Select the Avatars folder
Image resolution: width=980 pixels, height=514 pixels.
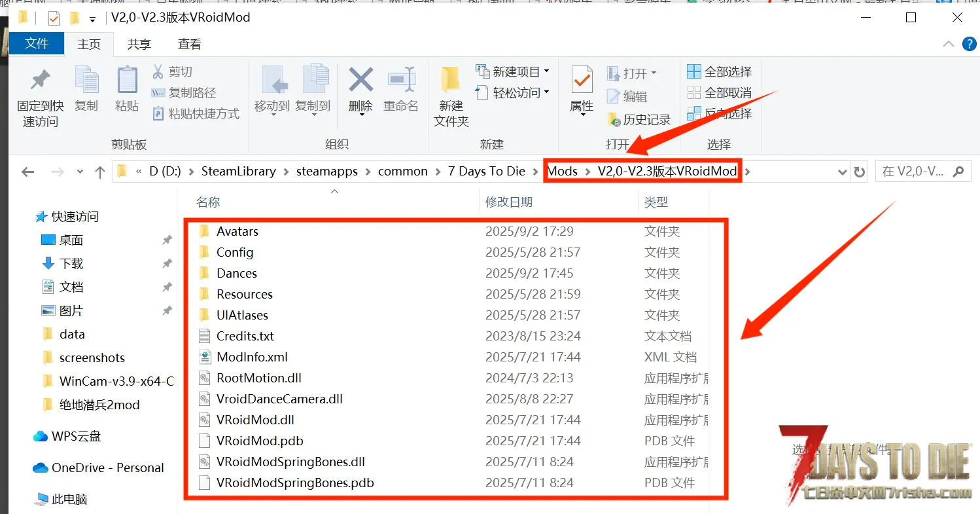[237, 231]
